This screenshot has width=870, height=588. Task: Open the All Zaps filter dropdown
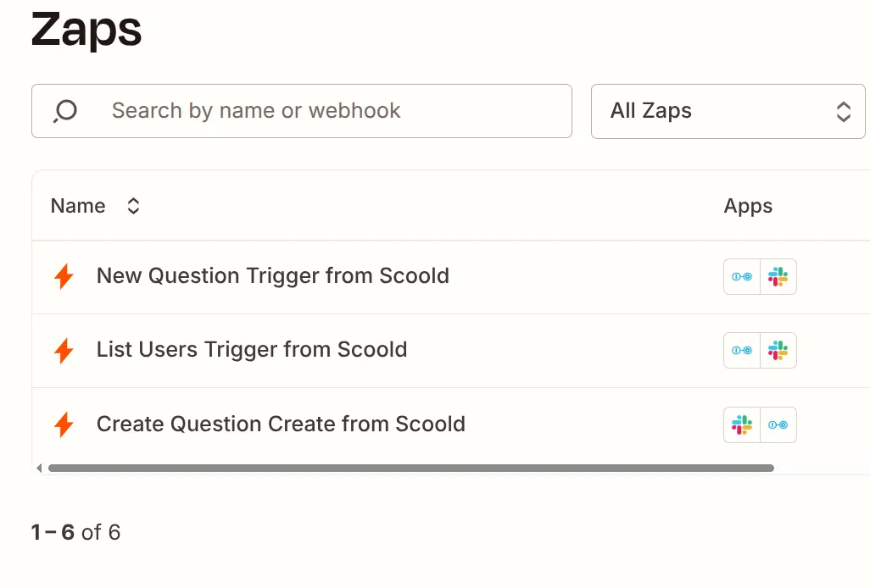[x=728, y=111]
